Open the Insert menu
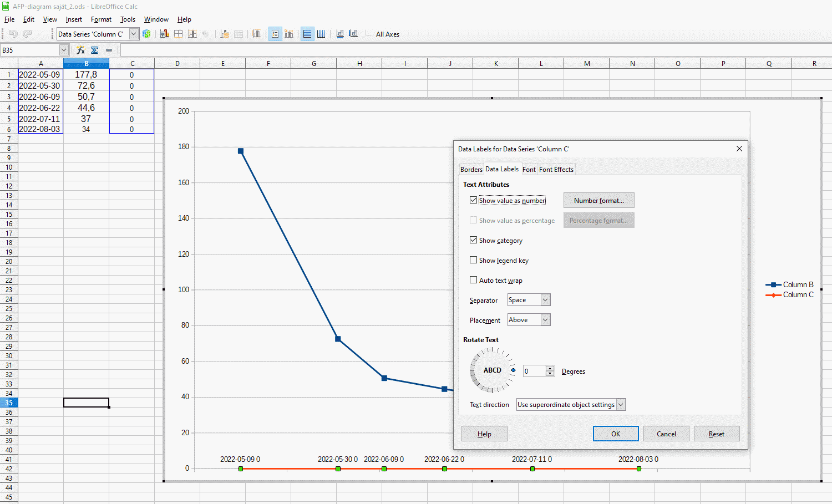Image resolution: width=832 pixels, height=504 pixels. 74,19
